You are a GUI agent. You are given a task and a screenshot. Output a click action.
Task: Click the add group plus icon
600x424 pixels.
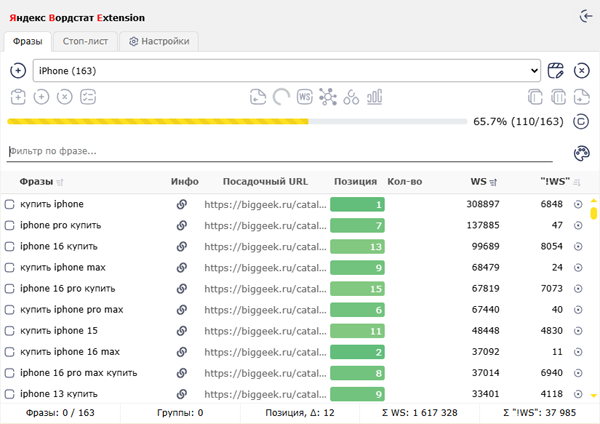(x=18, y=70)
